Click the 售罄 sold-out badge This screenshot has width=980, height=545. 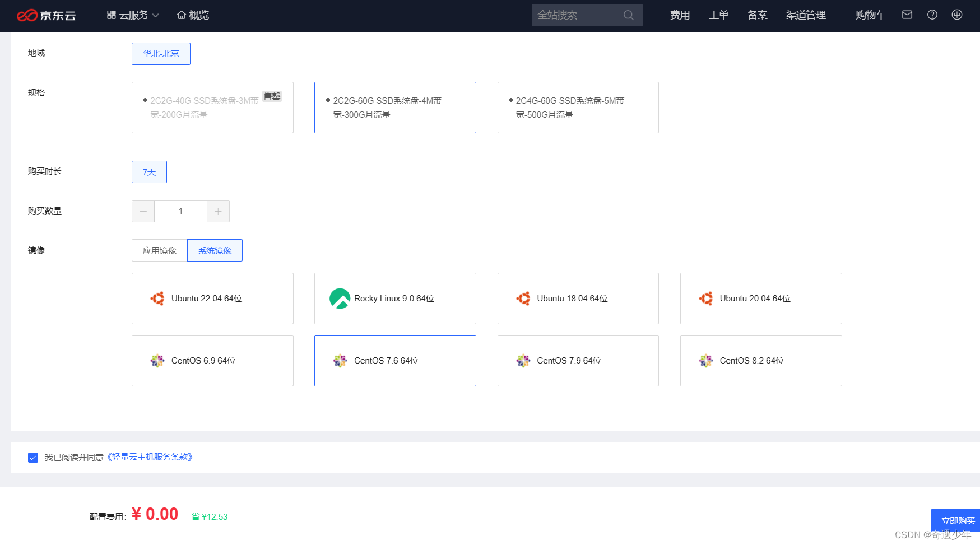tap(272, 96)
